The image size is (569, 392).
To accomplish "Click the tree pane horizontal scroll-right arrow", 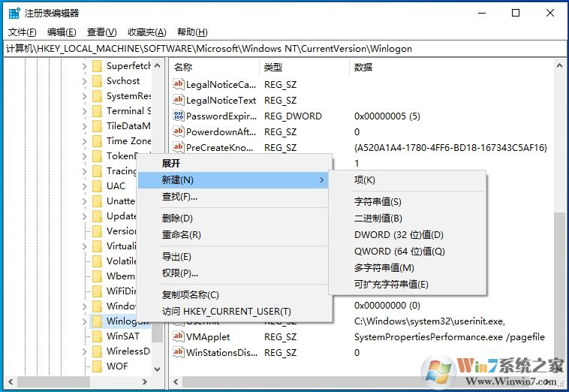I will coord(144,381).
